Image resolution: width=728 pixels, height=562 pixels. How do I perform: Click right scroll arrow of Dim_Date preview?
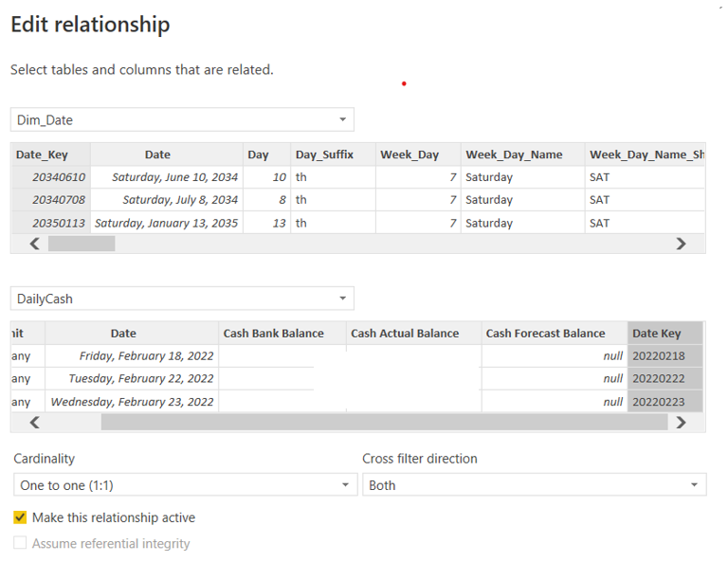click(682, 244)
